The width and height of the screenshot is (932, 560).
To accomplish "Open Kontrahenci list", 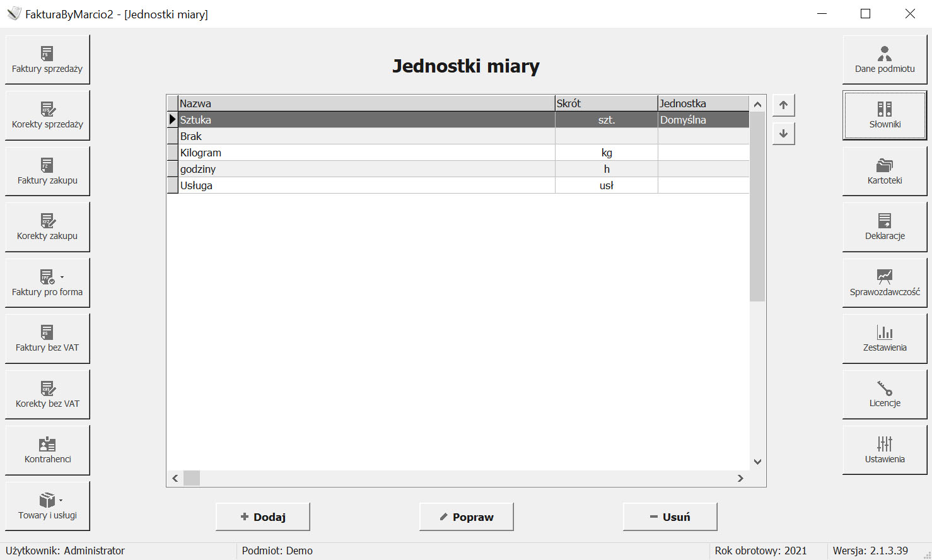I will point(47,450).
